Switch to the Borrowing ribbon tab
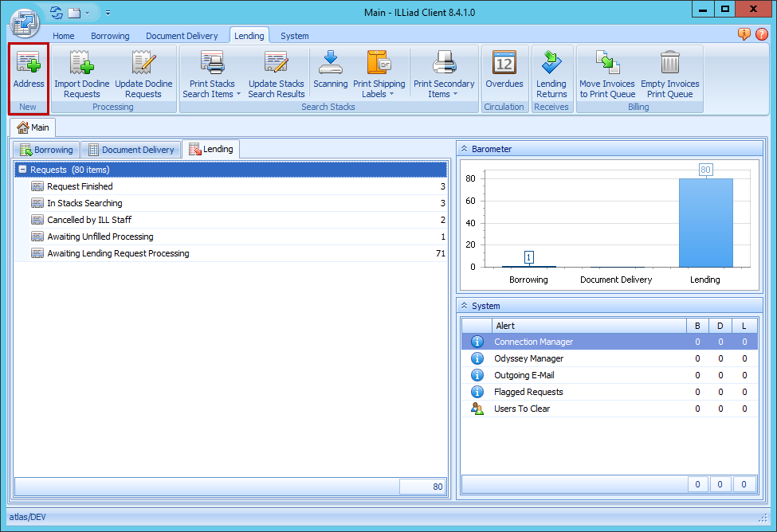Viewport: 777px width, 532px height. tap(110, 36)
